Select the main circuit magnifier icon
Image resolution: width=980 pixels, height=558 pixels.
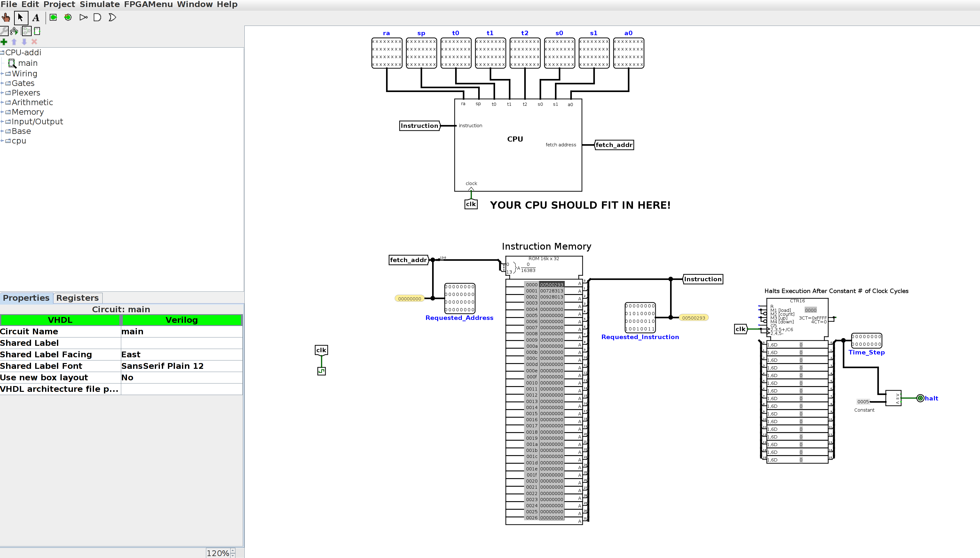click(12, 63)
